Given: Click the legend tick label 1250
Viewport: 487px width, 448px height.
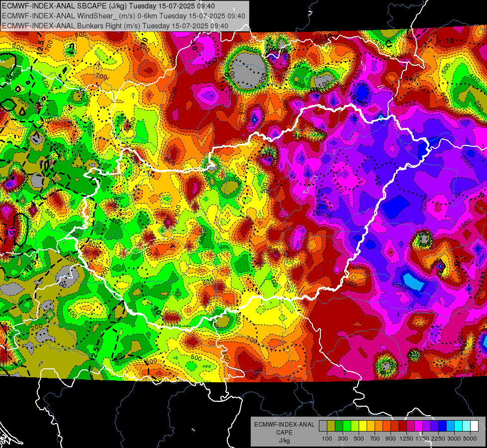Looking at the screenshot, I should [x=406, y=439].
